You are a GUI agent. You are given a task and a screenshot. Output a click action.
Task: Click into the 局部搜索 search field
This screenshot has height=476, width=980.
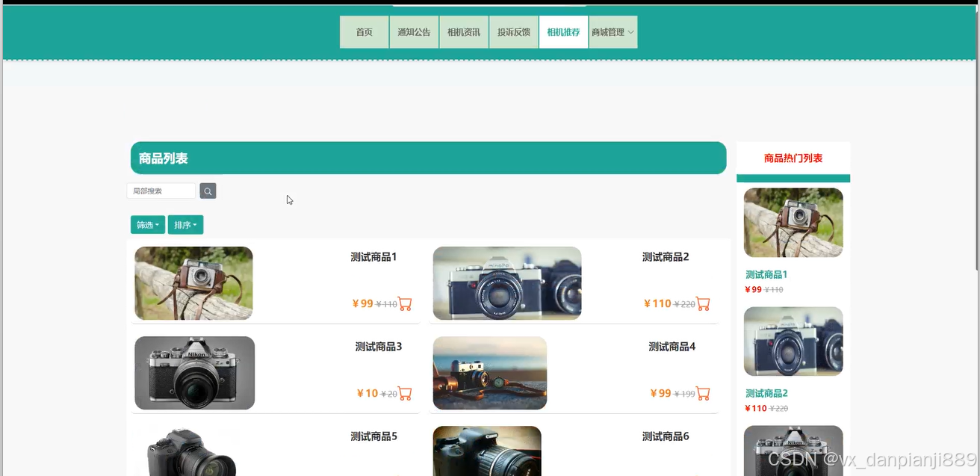tap(161, 191)
